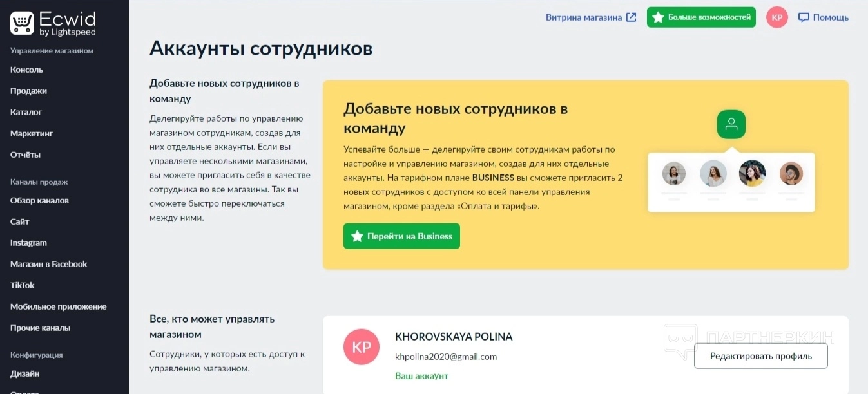
Task: Click the name KHOROVSKAYA POLINA
Action: pos(454,337)
